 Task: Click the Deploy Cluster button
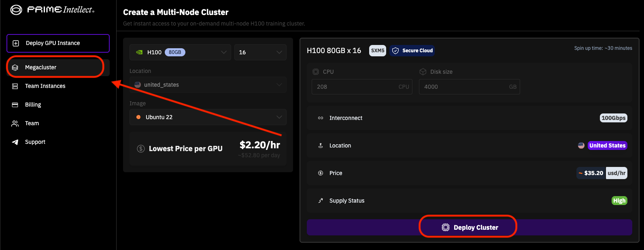pyautogui.click(x=470, y=227)
